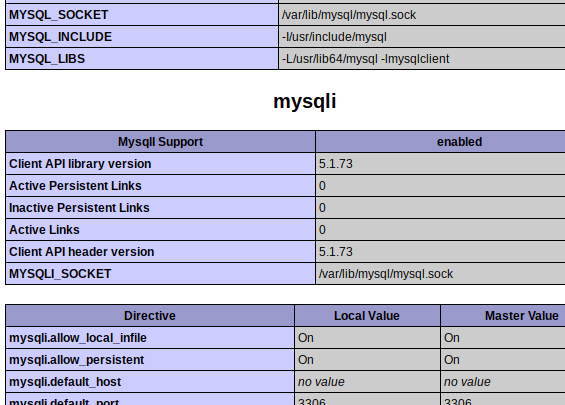The width and height of the screenshot is (565, 405).
Task: Click the /var/lib/mysql/mysql.sock value under MYSQL_SOCKET
Action: coord(349,15)
